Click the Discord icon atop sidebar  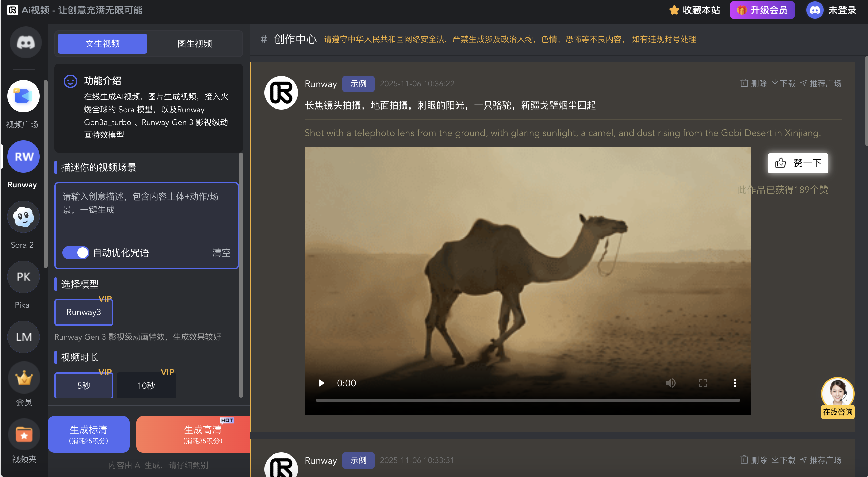26,42
